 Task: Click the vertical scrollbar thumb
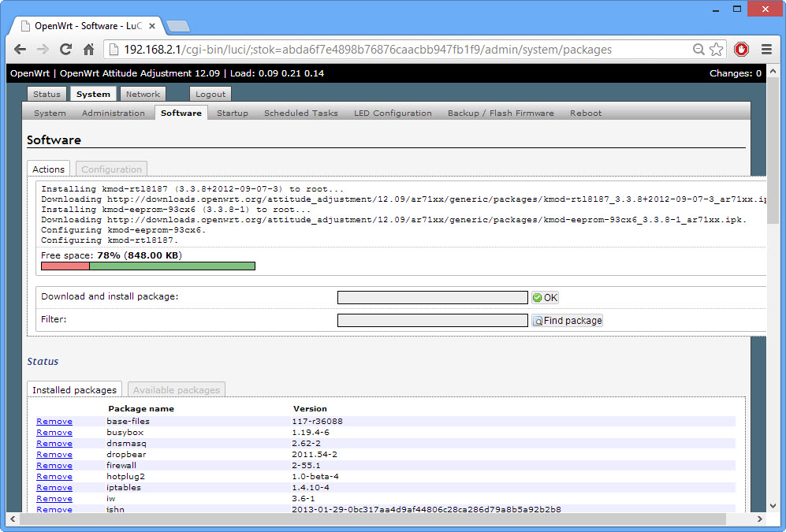coord(773,151)
